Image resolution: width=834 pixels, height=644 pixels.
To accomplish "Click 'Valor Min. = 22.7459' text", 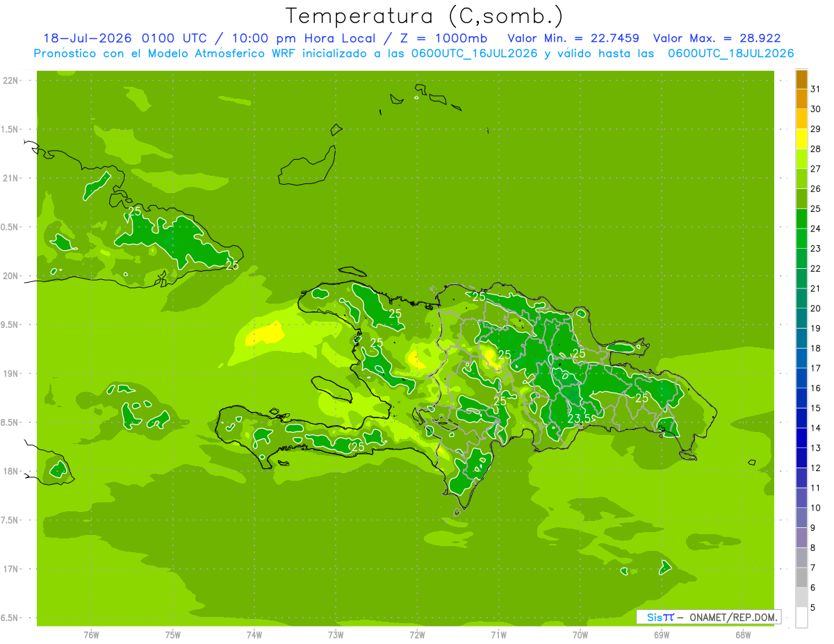I will coord(574,38).
